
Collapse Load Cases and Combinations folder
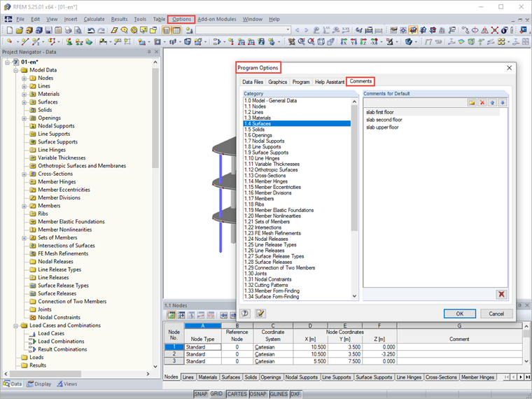(15, 325)
